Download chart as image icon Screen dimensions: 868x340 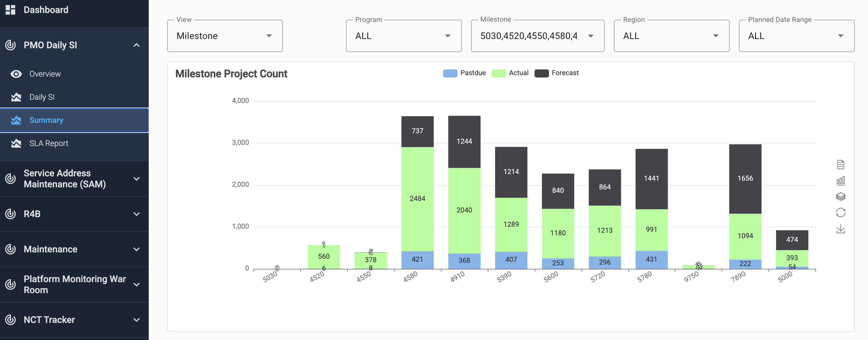pyautogui.click(x=841, y=229)
